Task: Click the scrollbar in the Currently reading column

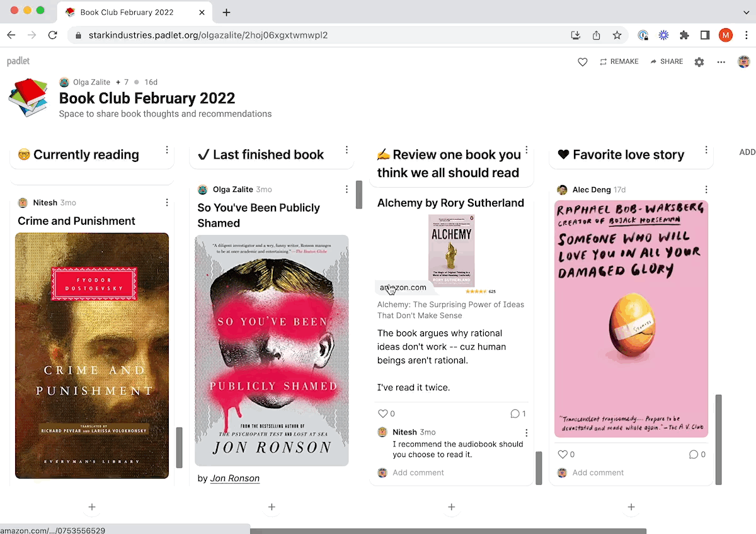Action: (x=179, y=448)
